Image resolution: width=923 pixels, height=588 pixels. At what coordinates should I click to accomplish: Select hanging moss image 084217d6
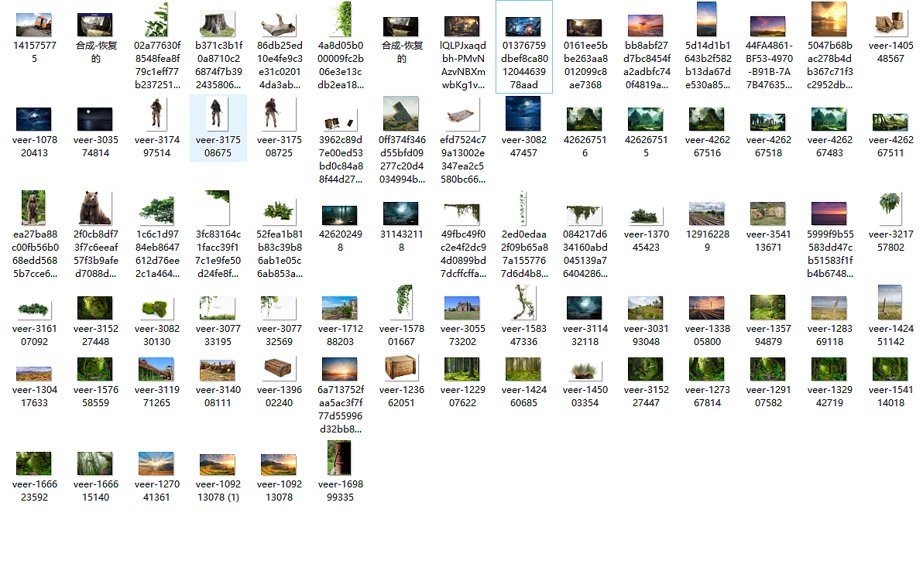(585, 215)
